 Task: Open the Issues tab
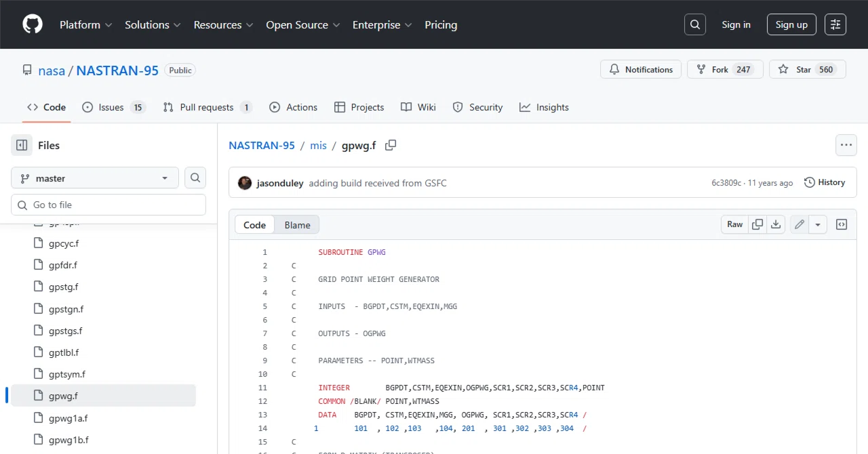point(114,107)
